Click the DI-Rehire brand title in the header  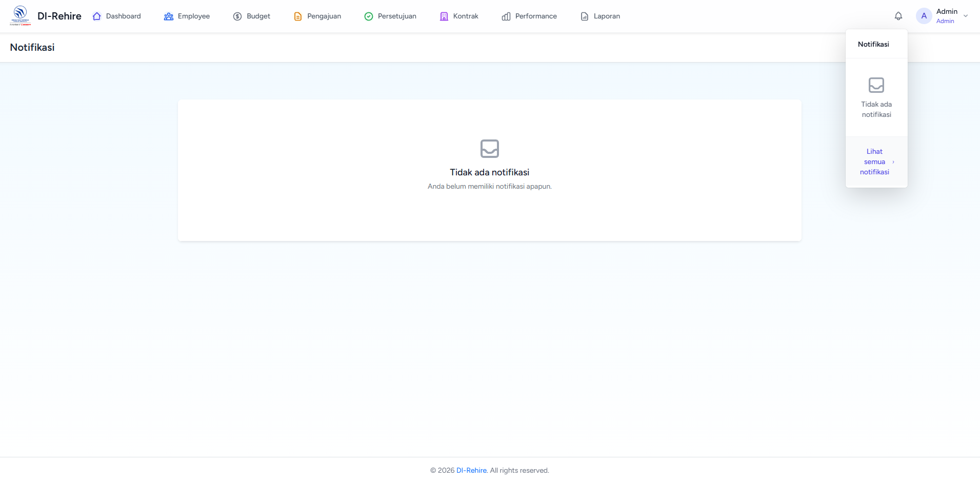[x=59, y=16]
